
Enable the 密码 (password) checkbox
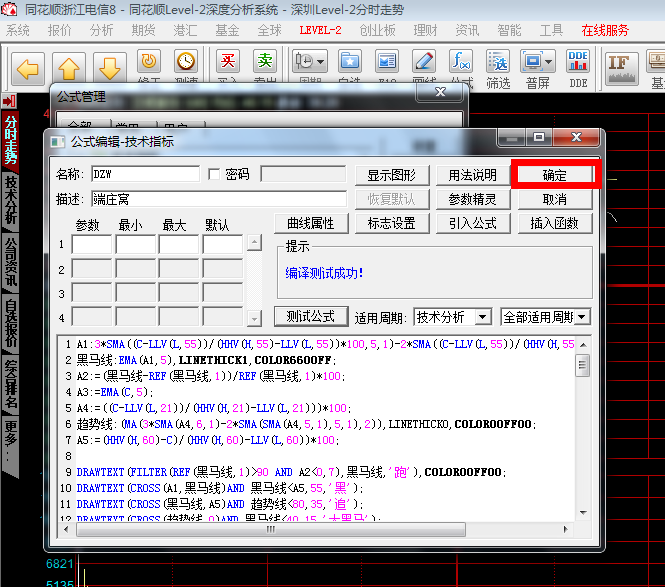[x=214, y=174]
